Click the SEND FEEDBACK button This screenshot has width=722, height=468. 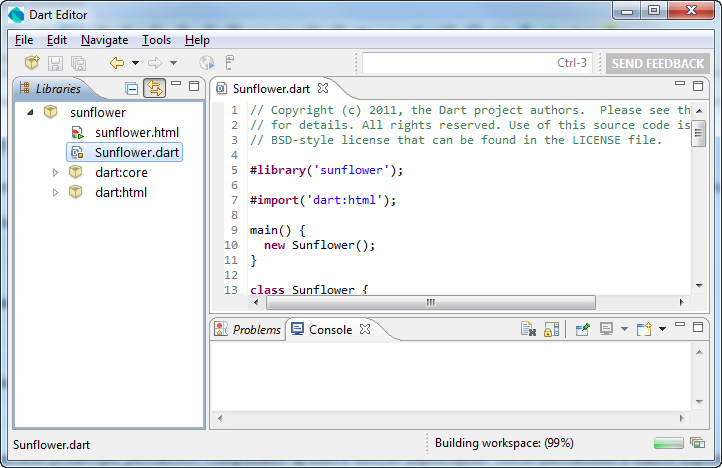point(658,63)
